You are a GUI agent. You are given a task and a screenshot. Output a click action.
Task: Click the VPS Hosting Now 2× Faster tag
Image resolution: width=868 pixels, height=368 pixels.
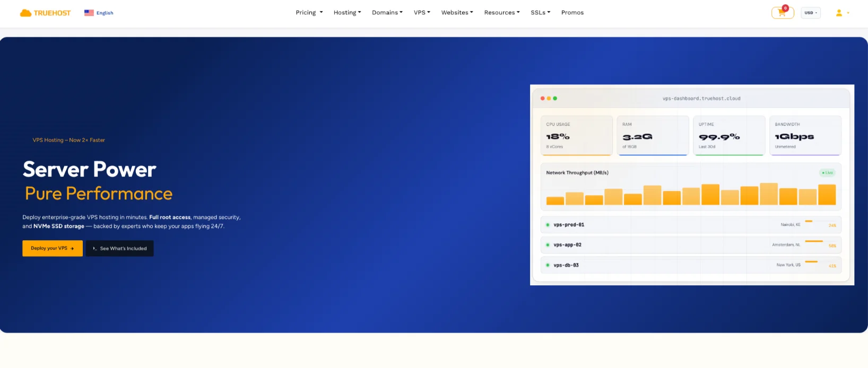click(x=68, y=140)
